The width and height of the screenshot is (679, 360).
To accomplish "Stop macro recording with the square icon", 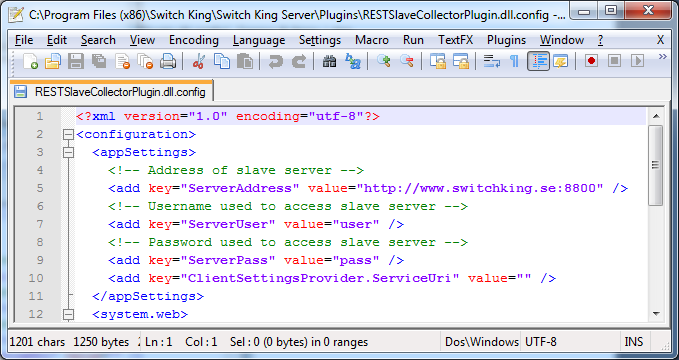I will [x=614, y=61].
